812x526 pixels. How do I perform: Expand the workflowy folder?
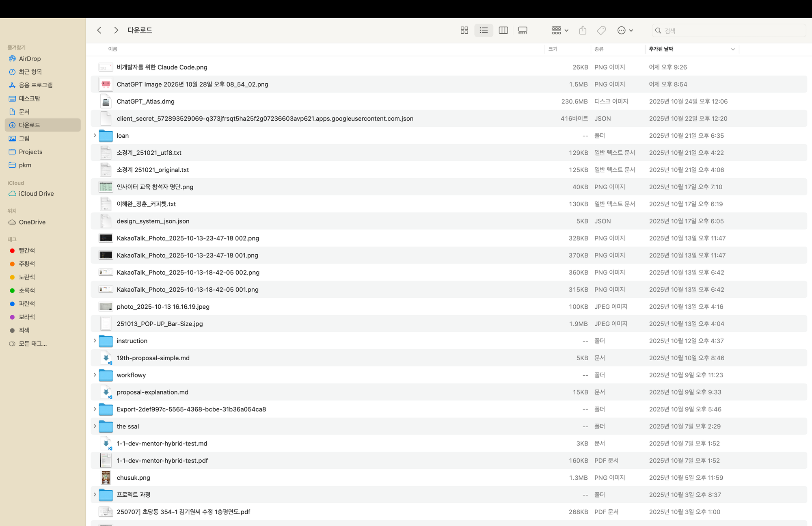[95, 375]
